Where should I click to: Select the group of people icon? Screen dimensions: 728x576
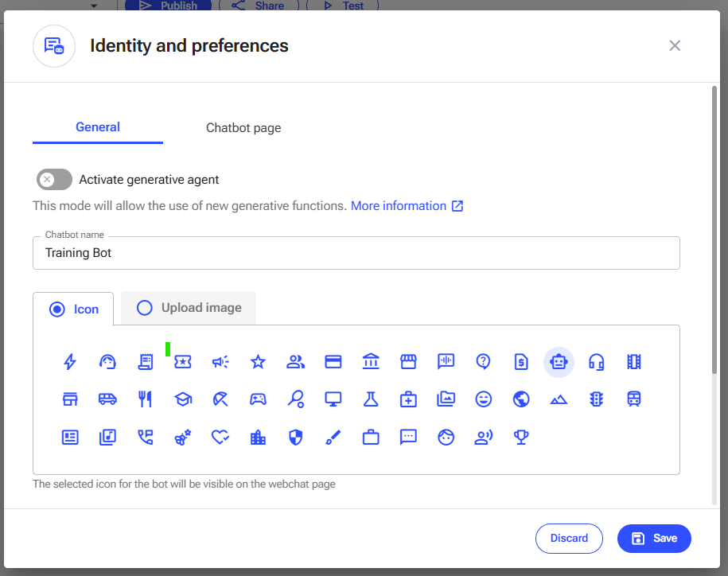[x=296, y=361]
